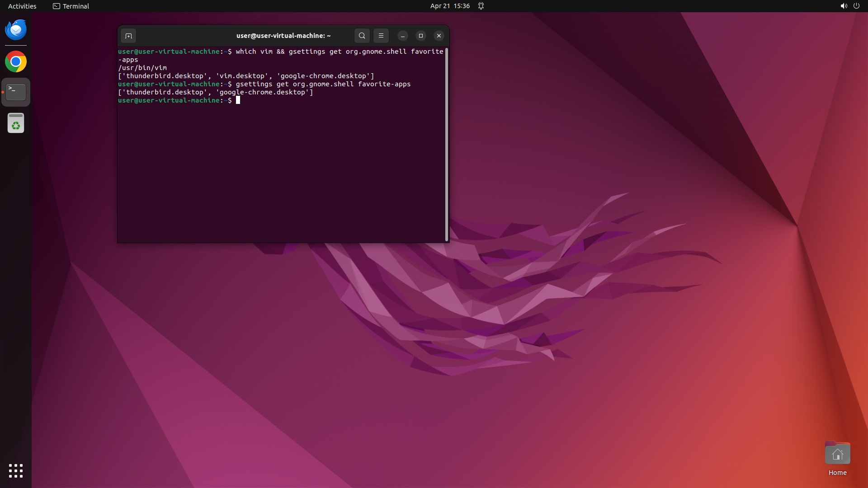Image resolution: width=868 pixels, height=488 pixels.
Task: Click the Terminal dock icon
Action: (x=16, y=92)
